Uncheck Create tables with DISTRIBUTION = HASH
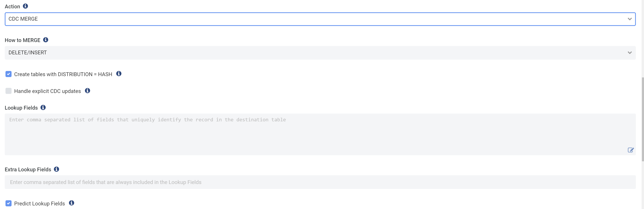This screenshot has height=209, width=644. coord(9,74)
